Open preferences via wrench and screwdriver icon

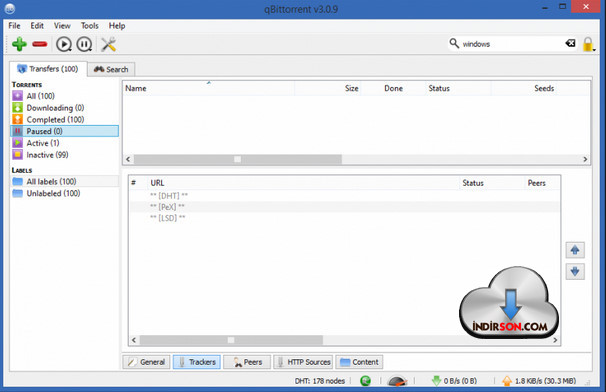[109, 44]
